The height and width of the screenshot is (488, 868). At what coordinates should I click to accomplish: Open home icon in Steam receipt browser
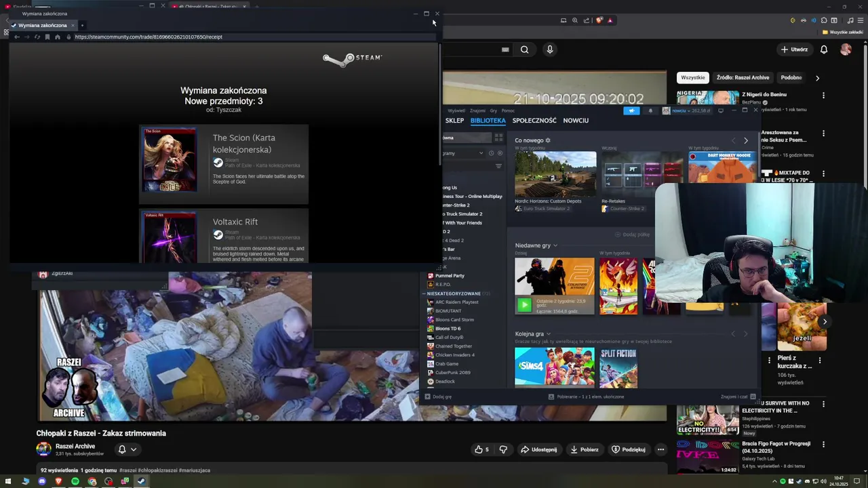58,37
